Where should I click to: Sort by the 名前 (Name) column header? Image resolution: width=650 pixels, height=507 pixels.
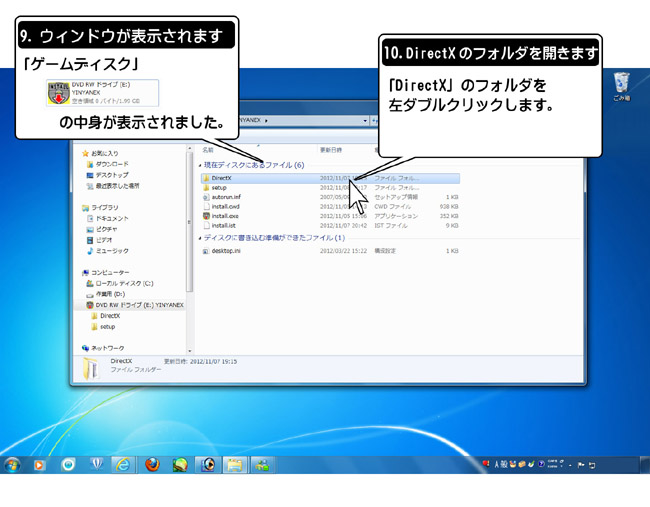coord(208,150)
